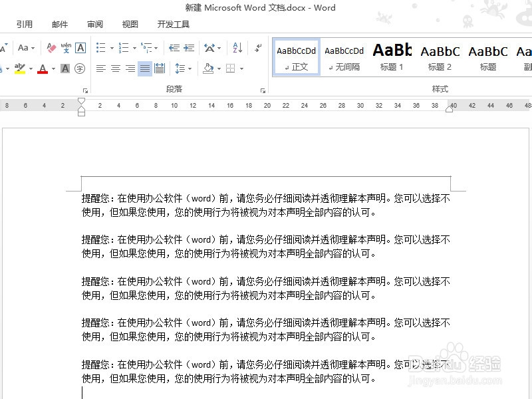The width and height of the screenshot is (532, 399).
Task: Switch to the 开发工具 tab
Action: pos(173,25)
